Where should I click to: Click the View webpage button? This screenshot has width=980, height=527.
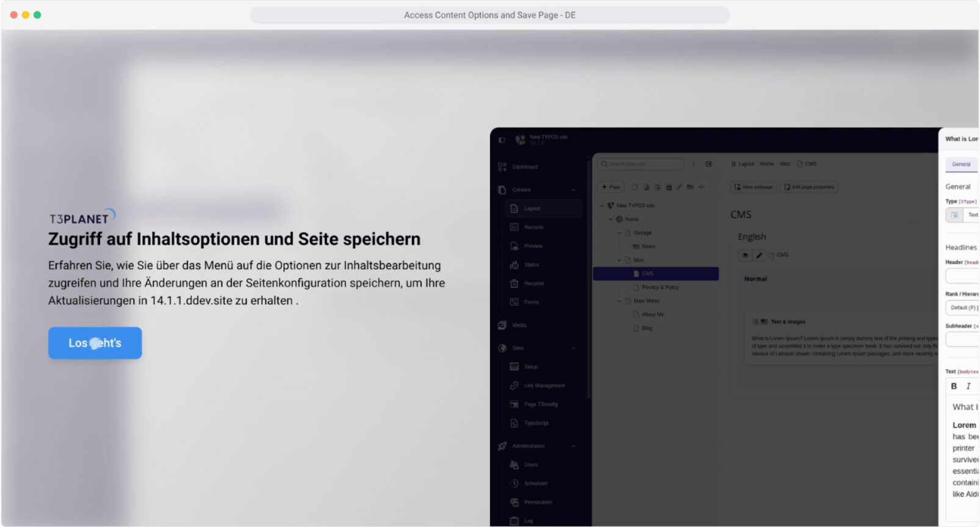point(754,187)
